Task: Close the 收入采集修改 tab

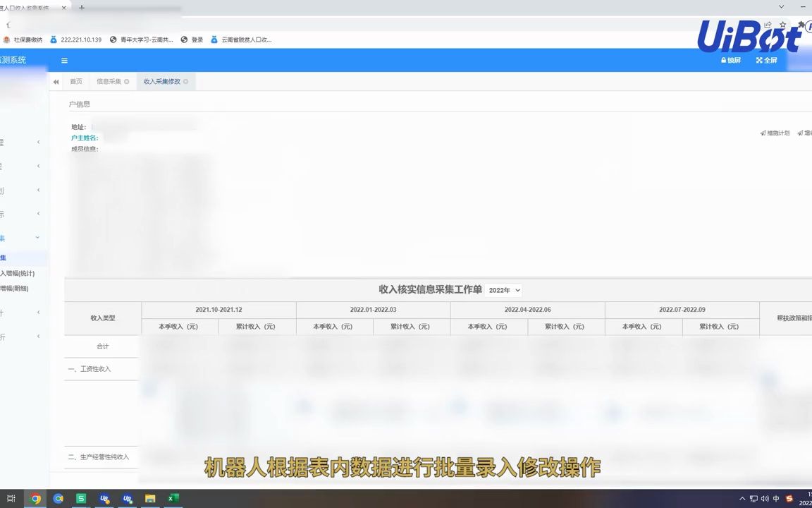Action: click(185, 81)
